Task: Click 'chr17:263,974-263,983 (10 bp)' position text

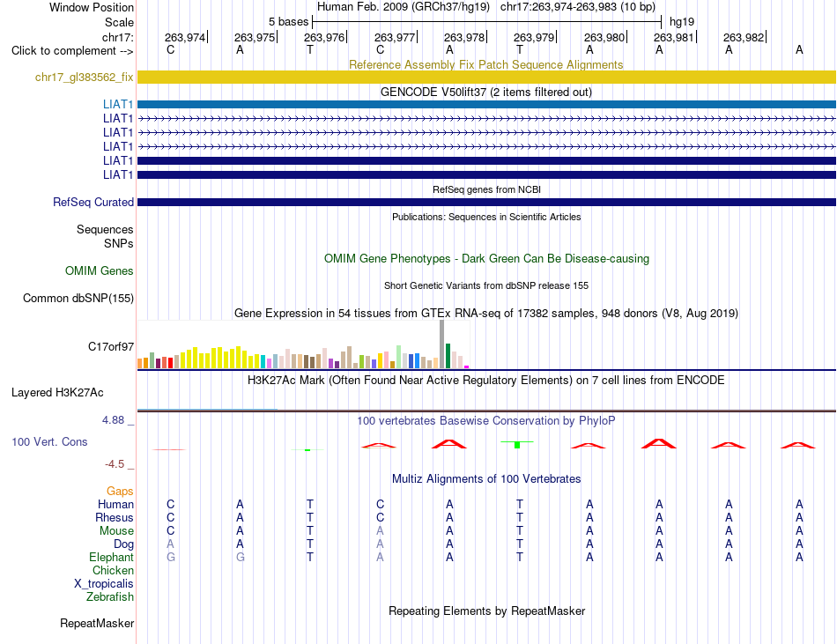Action: [578, 7]
